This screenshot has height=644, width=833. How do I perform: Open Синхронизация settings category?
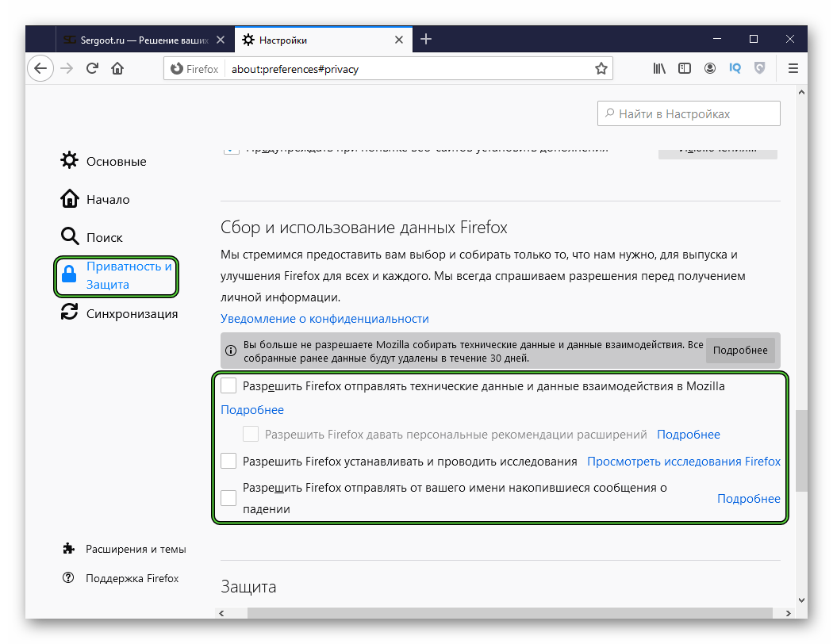pos(120,313)
